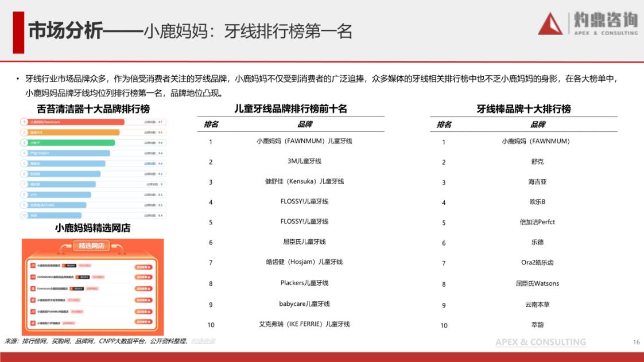Click the brand 屈臣氏Watsons

[x=537, y=283]
